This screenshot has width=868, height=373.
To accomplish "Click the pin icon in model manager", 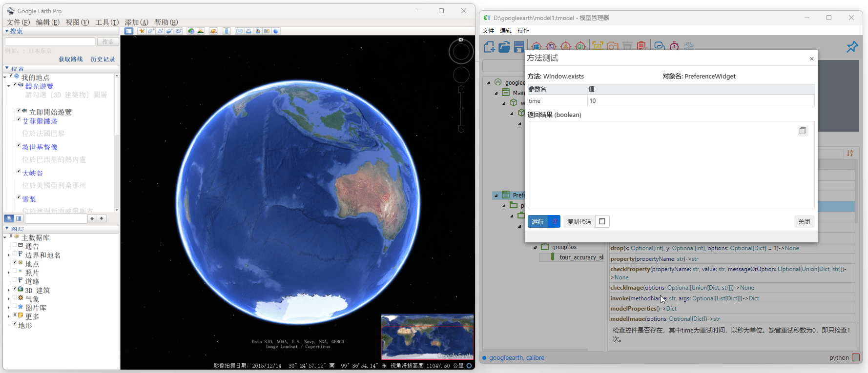I will click(x=852, y=47).
